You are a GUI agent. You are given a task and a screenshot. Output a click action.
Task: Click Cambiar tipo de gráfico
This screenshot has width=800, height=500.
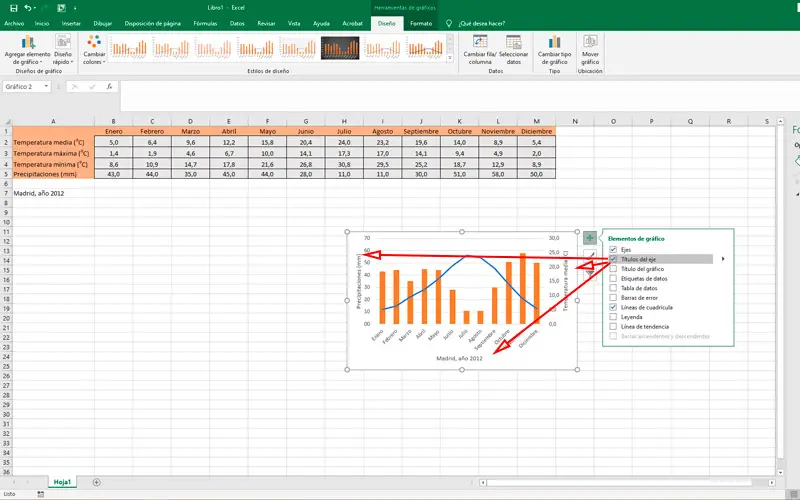coord(555,50)
